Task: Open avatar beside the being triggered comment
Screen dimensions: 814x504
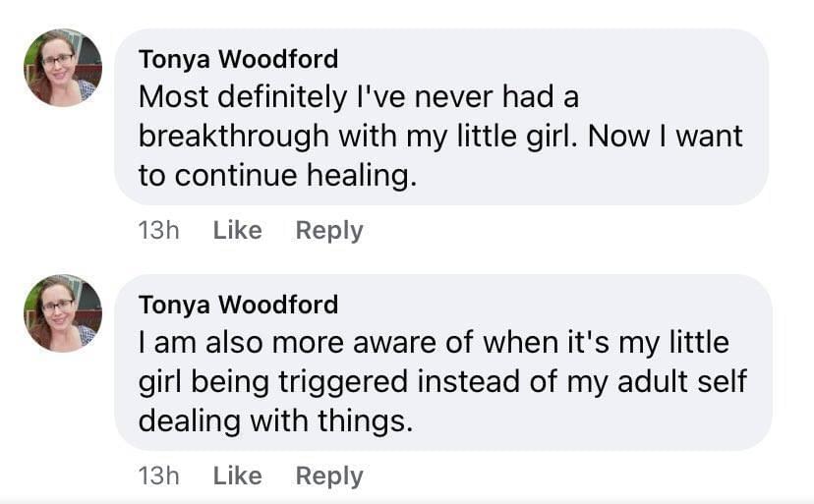Action: [62, 313]
